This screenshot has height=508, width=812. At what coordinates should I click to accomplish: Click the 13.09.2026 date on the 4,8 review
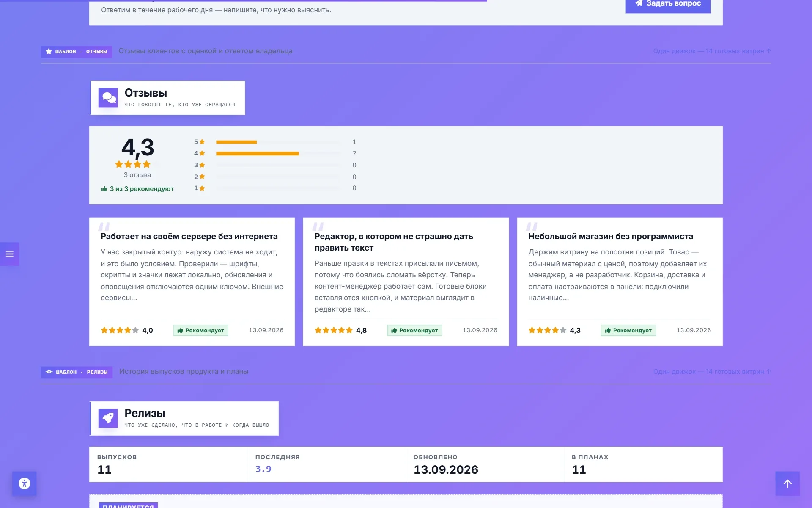point(480,330)
